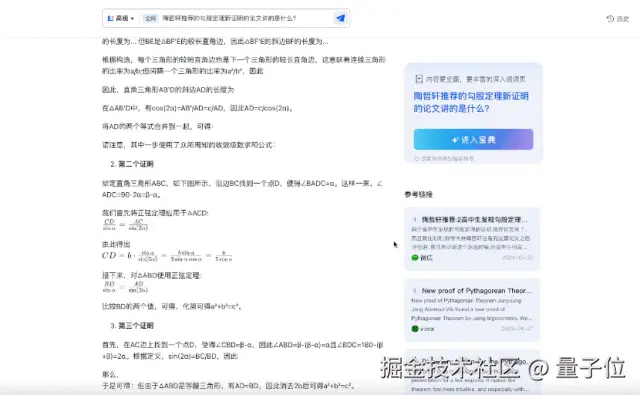Open 历史 history in top right
640x395 pixels.
click(x=618, y=19)
